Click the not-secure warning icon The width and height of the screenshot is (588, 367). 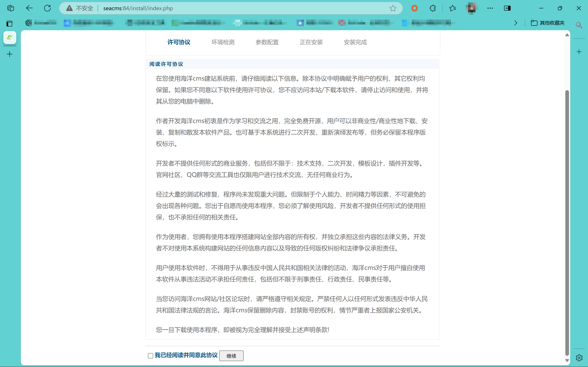point(69,8)
